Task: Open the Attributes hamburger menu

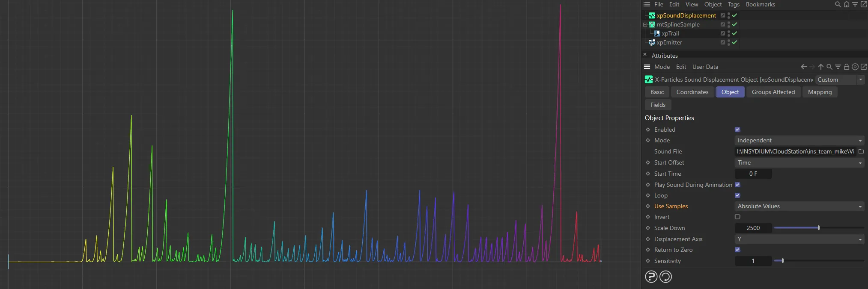Action: 647,67
